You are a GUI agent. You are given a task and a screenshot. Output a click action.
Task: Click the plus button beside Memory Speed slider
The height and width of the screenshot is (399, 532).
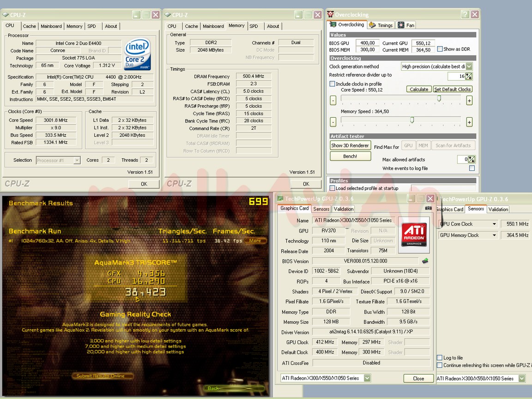469,122
